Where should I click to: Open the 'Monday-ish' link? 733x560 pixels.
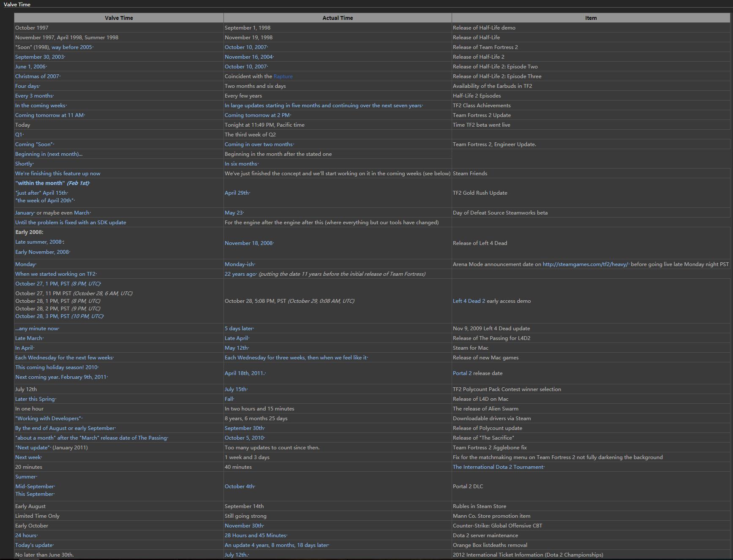click(x=239, y=264)
